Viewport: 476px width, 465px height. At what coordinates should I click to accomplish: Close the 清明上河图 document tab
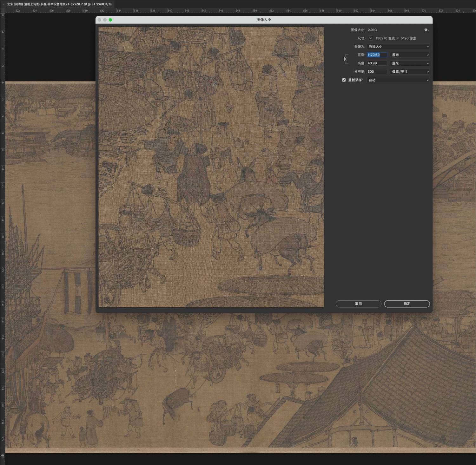pos(3,4)
